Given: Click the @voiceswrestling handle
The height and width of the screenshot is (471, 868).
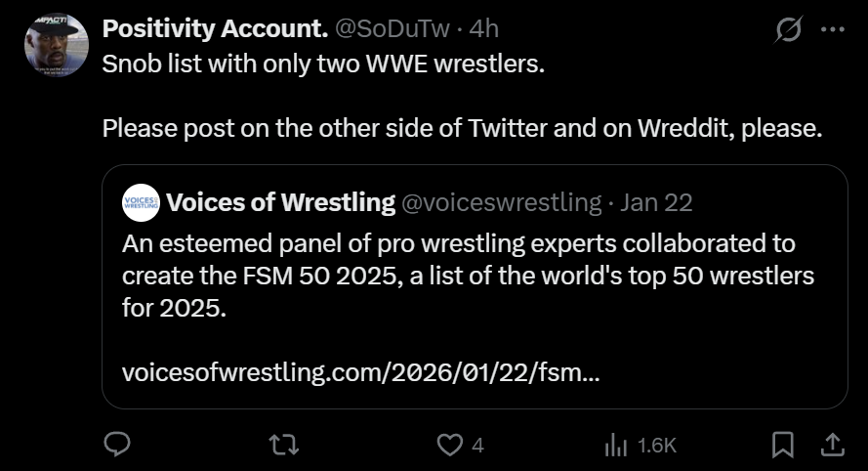Looking at the screenshot, I should 502,202.
